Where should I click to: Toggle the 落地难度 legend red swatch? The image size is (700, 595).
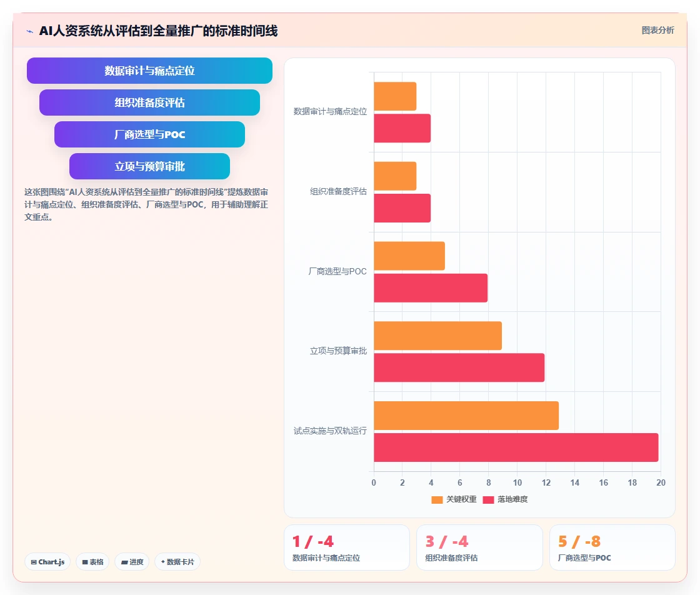point(488,499)
